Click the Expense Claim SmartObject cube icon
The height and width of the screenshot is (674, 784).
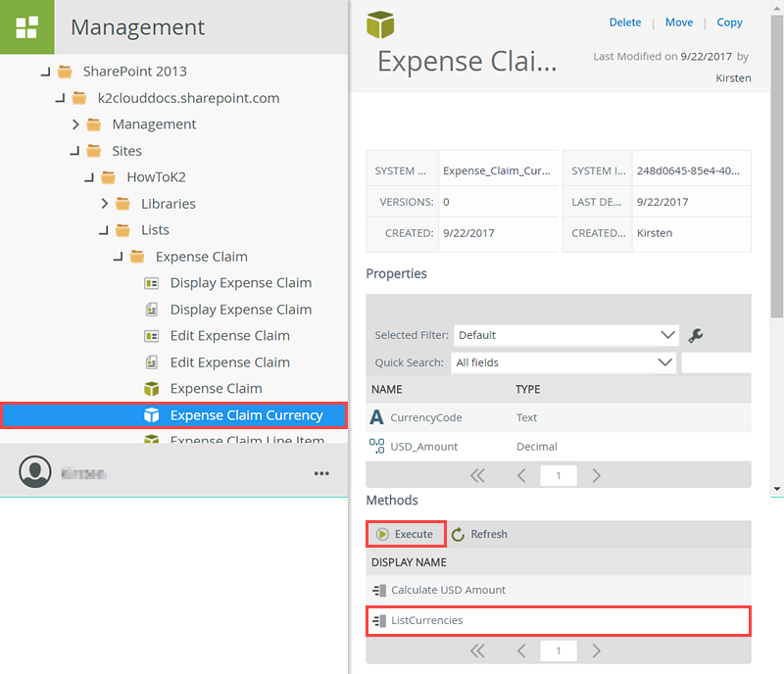point(152,389)
